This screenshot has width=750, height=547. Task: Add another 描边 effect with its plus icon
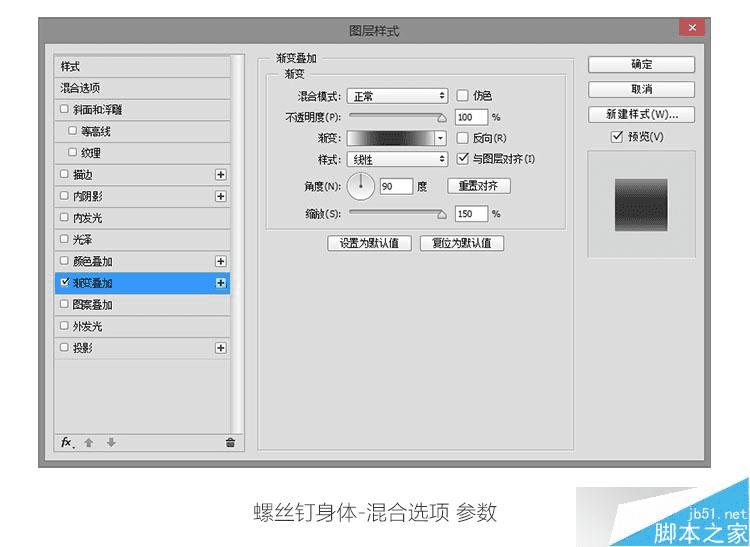[x=221, y=175]
